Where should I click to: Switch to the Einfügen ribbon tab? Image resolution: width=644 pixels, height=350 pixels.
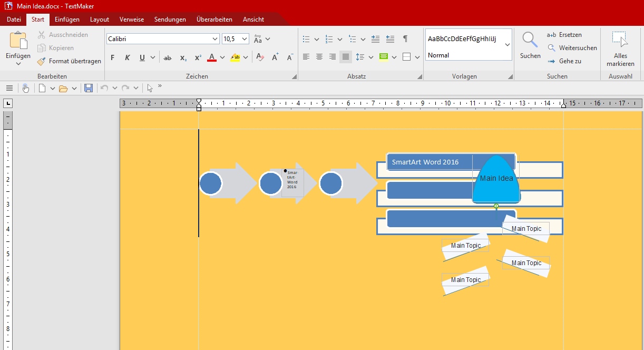click(x=67, y=20)
